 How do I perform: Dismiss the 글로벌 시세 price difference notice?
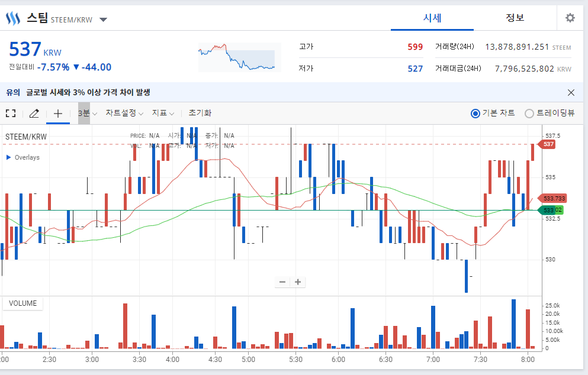pyautogui.click(x=571, y=92)
